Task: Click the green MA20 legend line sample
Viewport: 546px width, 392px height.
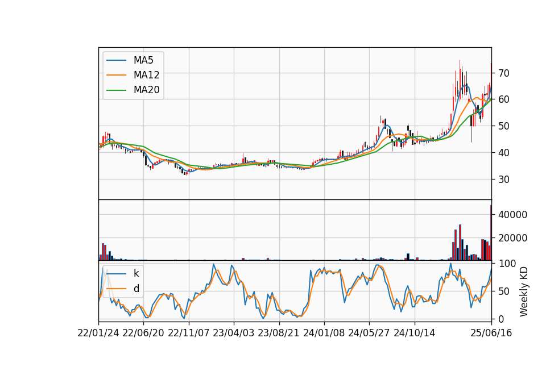Action: pyautogui.click(x=116, y=90)
